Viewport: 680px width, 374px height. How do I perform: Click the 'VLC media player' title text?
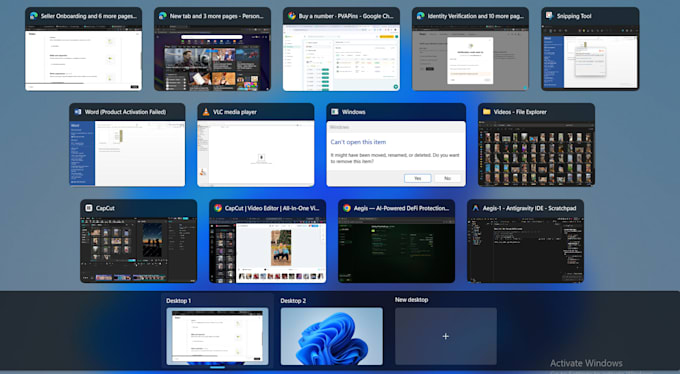[235, 112]
